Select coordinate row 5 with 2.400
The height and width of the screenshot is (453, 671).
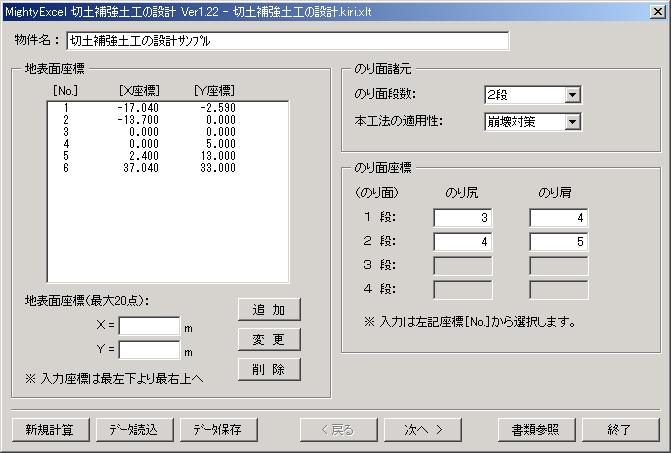(x=167, y=156)
